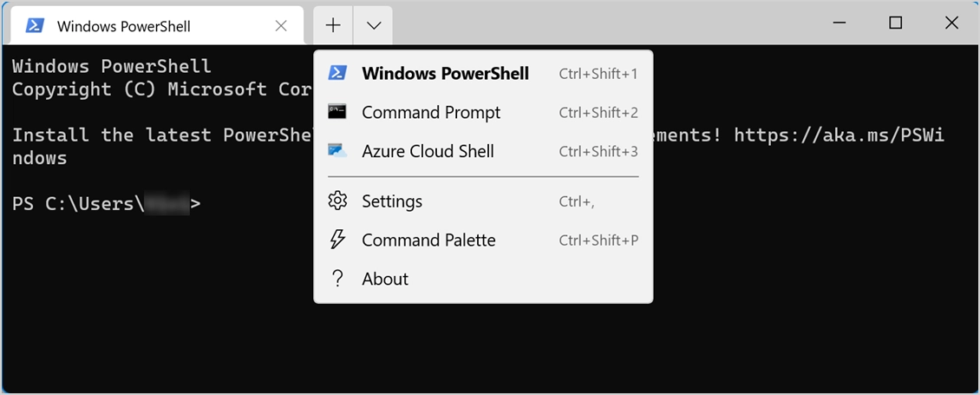Click the PowerShell icon on the tab

point(35,26)
